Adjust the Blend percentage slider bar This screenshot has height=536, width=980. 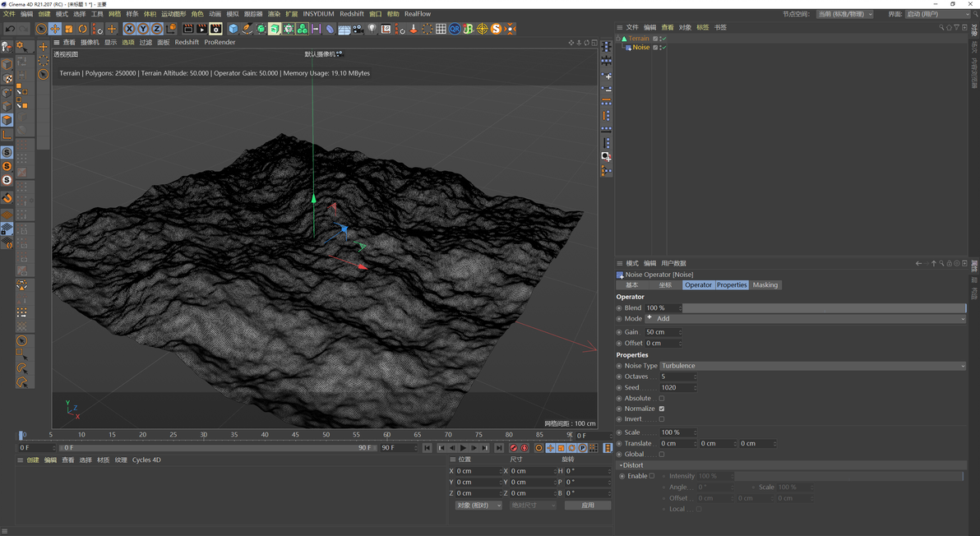click(x=824, y=308)
